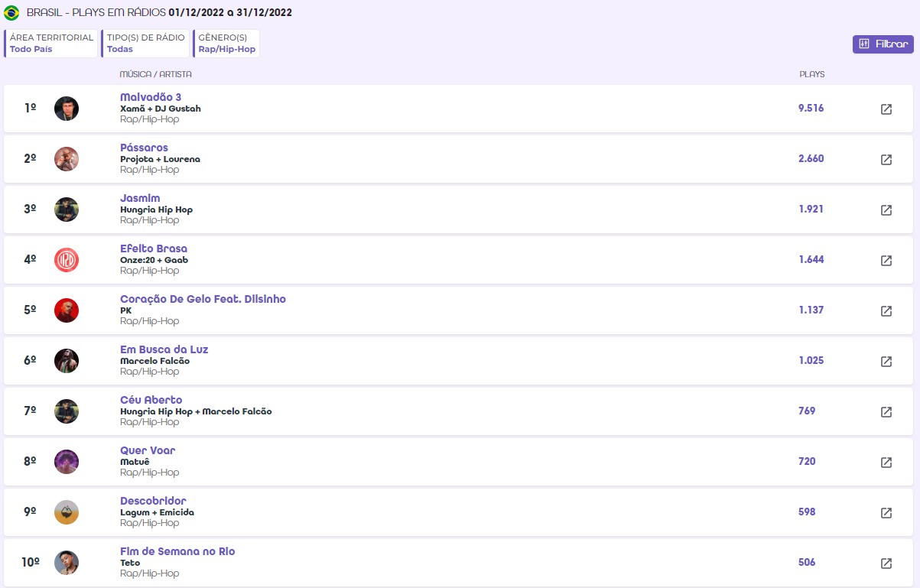The image size is (920, 588).
Task: Click the plays count 1.025
Action: 811,361
